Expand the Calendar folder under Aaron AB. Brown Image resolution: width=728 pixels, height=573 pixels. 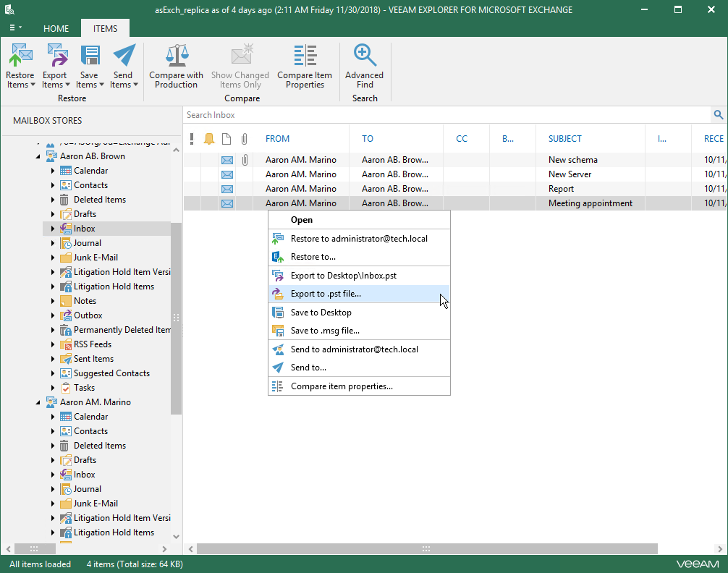(53, 171)
